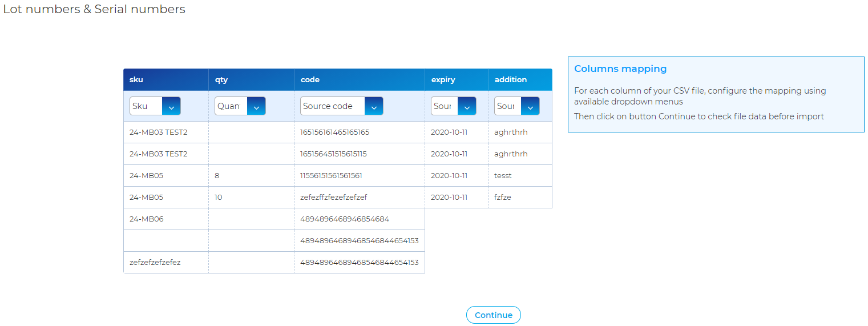The width and height of the screenshot is (868, 326).
Task: Open the Quantity mapping dropdown
Action: [x=240, y=106]
